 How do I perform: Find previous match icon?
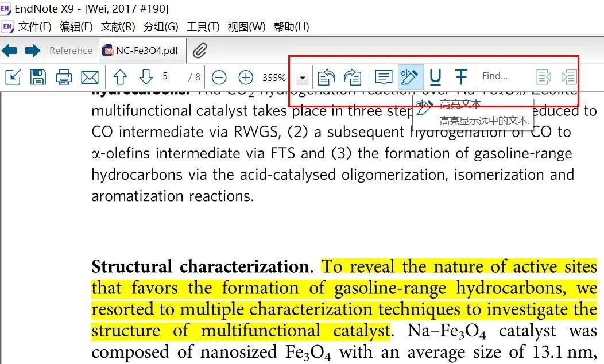tap(544, 77)
